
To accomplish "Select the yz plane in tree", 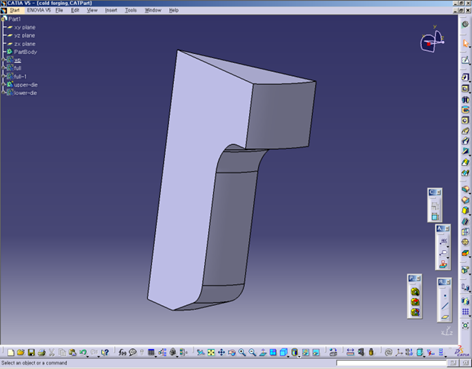I will 25,35.
